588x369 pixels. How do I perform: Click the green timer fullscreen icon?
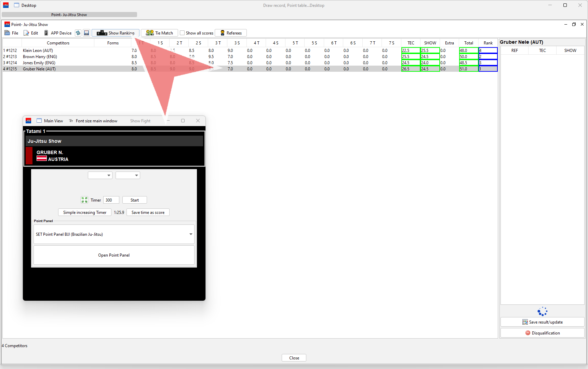(84, 200)
